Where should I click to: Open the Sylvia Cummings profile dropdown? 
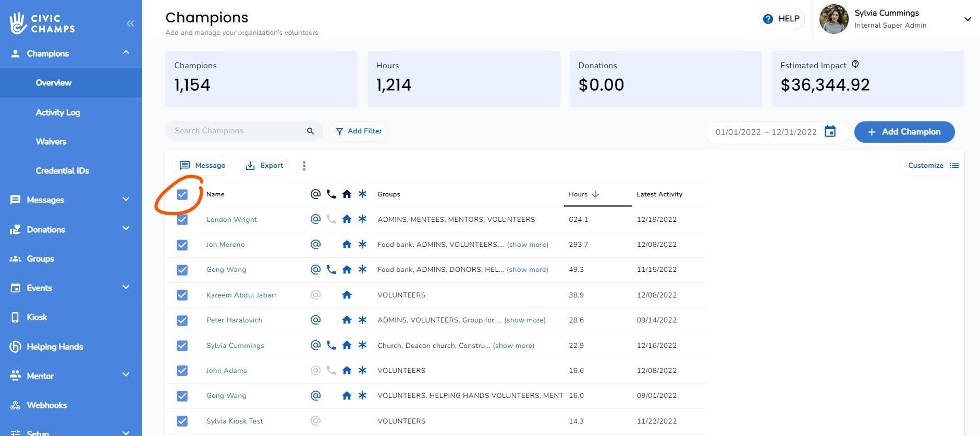[967, 19]
